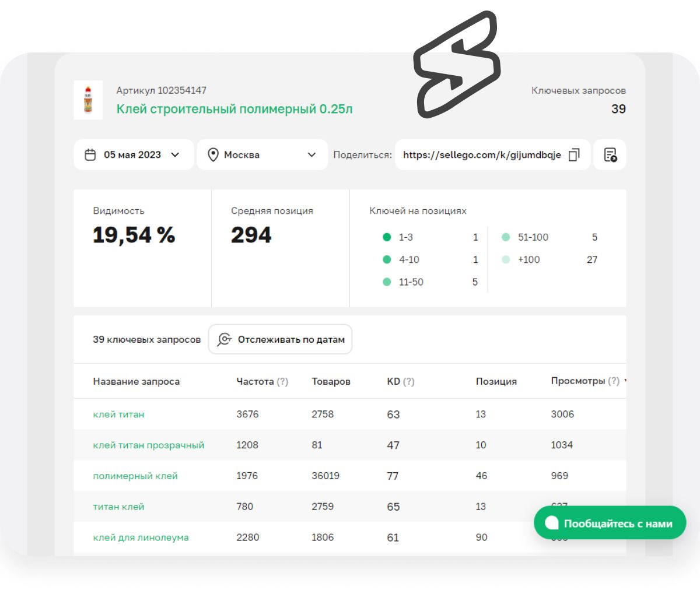700x612 pixels.
Task: Click the report export icon button
Action: (x=610, y=155)
